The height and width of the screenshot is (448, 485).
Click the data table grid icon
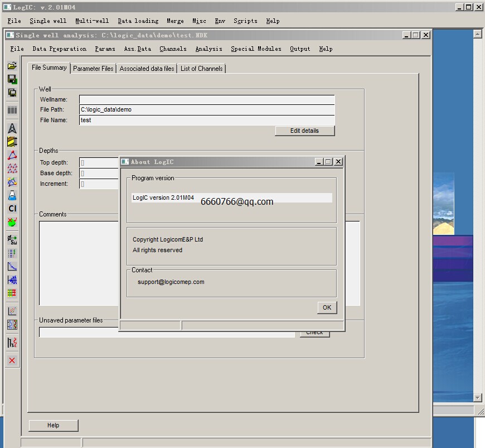click(x=12, y=110)
